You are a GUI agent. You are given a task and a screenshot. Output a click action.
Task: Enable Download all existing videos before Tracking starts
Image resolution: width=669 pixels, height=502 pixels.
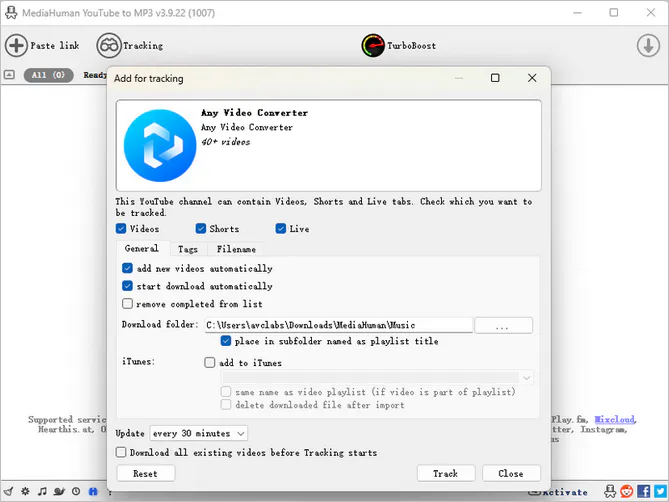pyautogui.click(x=121, y=452)
